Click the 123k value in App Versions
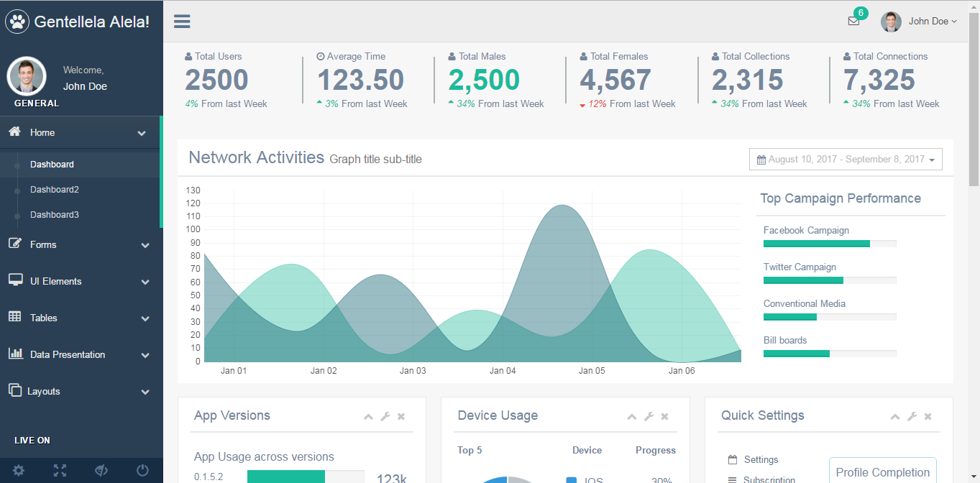 tap(392, 478)
